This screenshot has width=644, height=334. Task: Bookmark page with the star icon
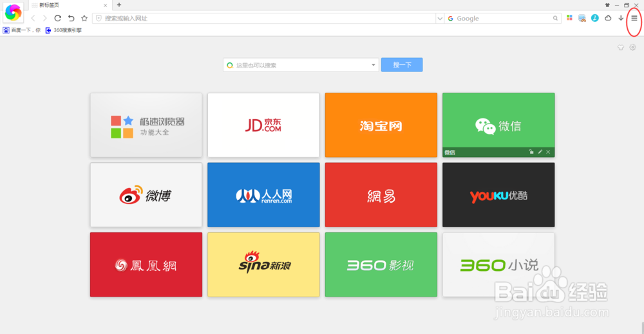(84, 19)
